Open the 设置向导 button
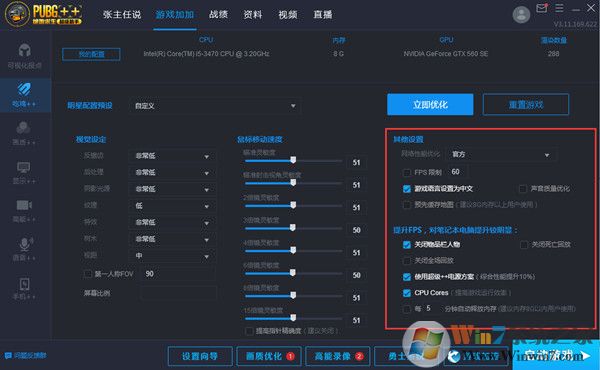 [200, 356]
